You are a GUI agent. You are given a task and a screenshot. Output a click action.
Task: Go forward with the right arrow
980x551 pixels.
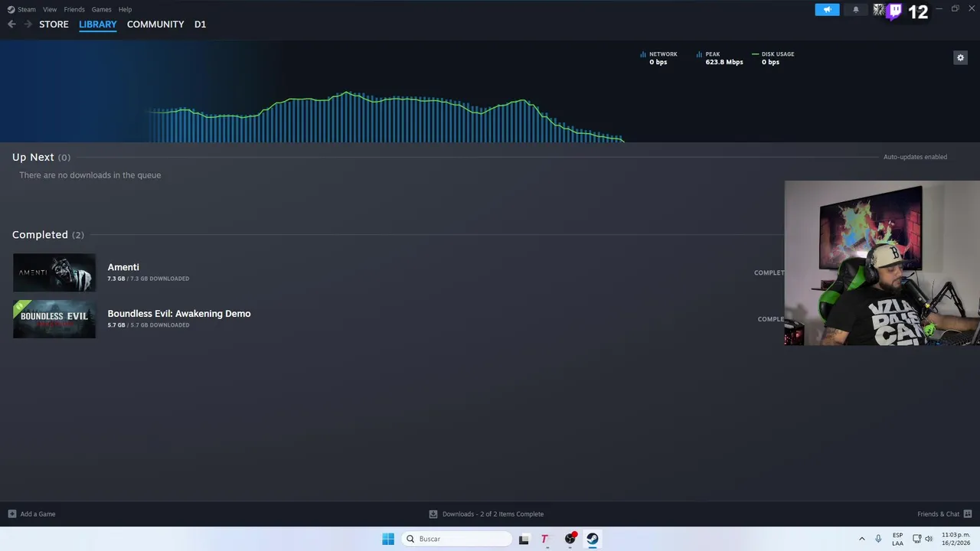[x=28, y=24]
